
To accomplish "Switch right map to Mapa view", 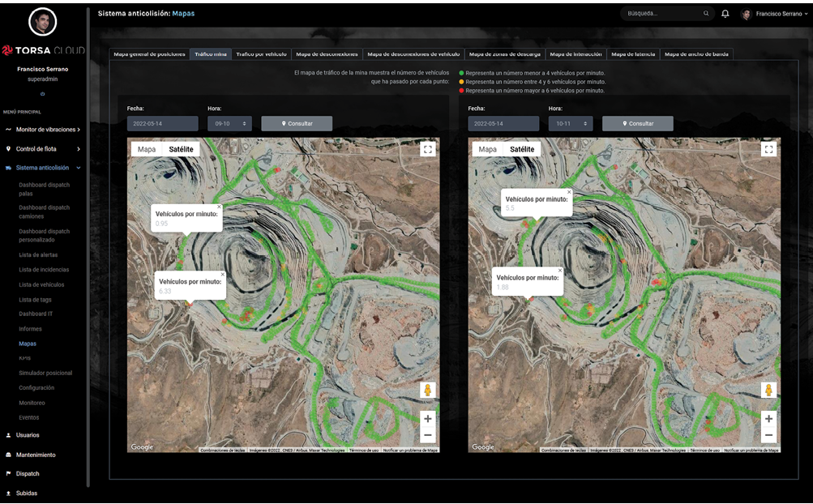I will [x=487, y=149].
